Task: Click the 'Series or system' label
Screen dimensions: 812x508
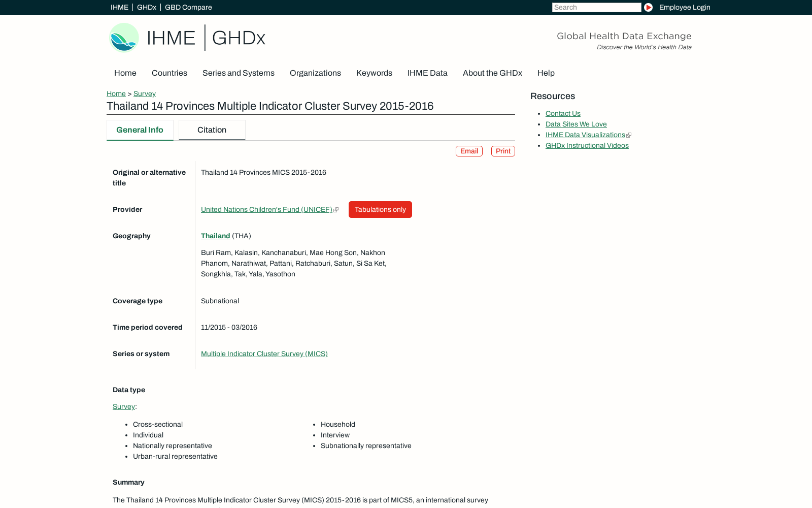Action: click(x=141, y=354)
